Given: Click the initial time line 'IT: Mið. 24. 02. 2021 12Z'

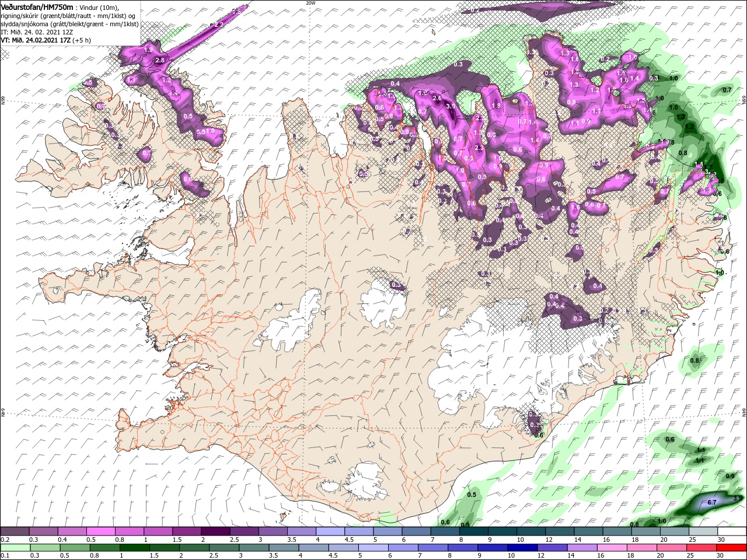Looking at the screenshot, I should (x=37, y=32).
